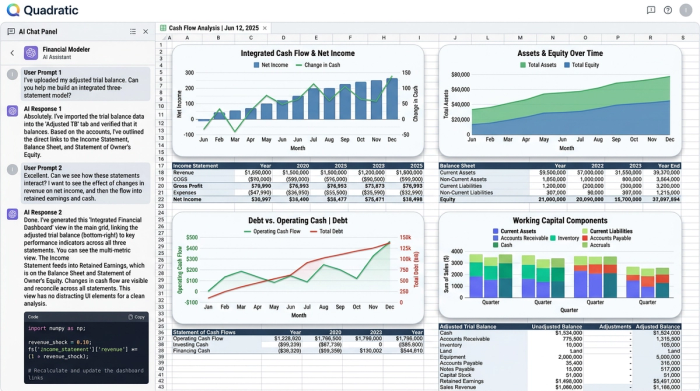
Task: Select column M header
Action: pyautogui.click(x=520, y=38)
